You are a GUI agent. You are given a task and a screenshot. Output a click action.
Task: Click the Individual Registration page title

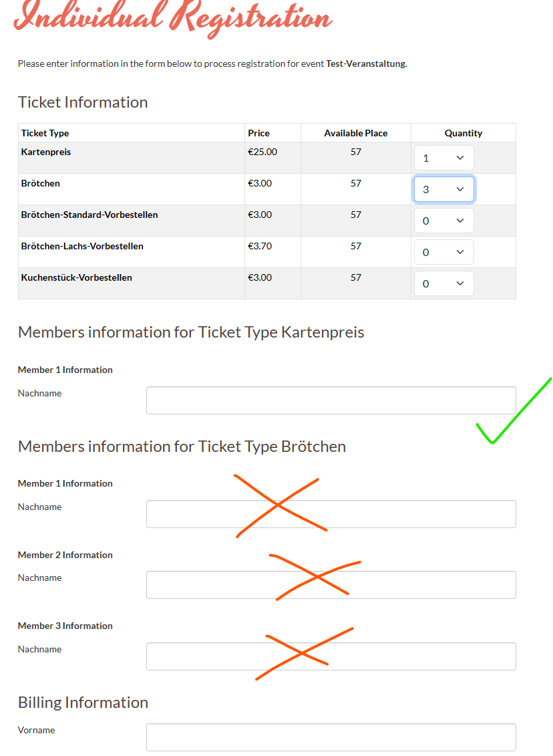tap(172, 18)
